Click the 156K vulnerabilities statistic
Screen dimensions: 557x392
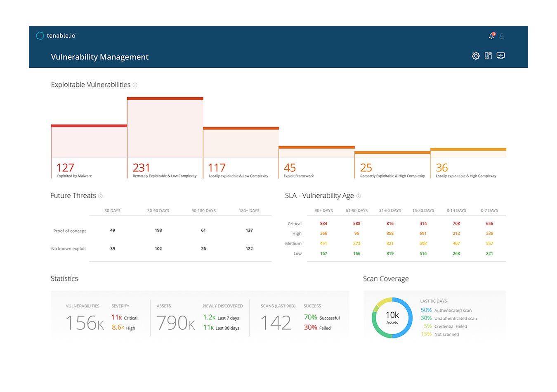tap(85, 323)
